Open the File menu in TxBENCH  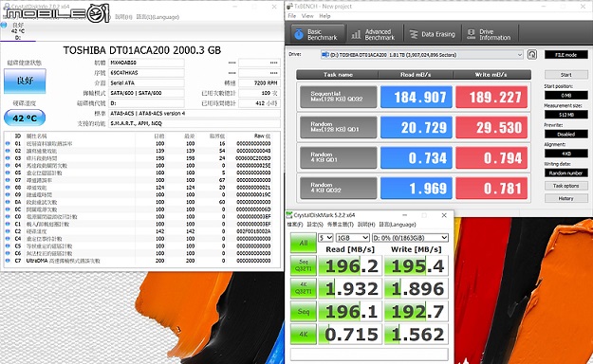pyautogui.click(x=292, y=16)
